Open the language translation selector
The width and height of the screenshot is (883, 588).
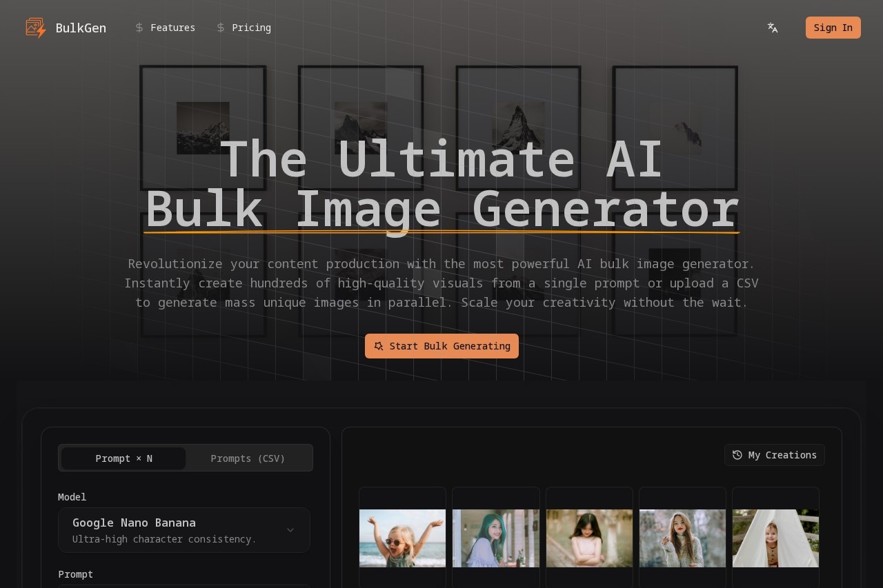point(773,28)
